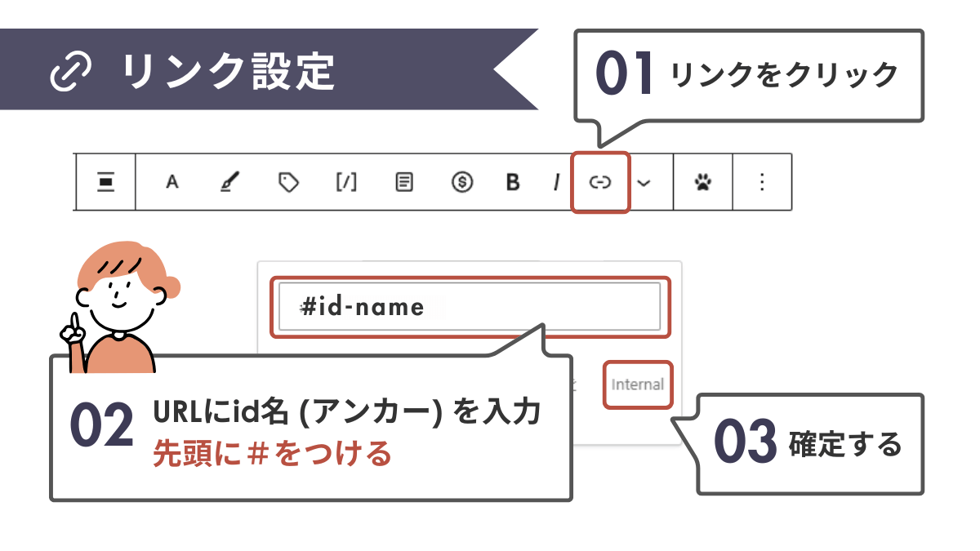Expand more rich text options chevron
The height and width of the screenshot is (551, 980).
coord(645,183)
